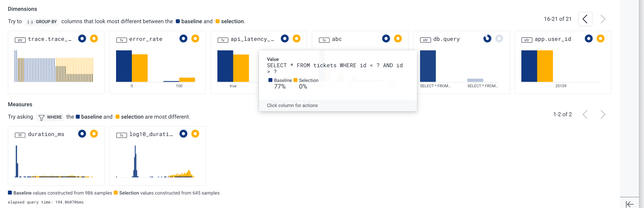This screenshot has width=644, height=208.
Task: Toggle baseline circle on error_rate card
Action: click(x=183, y=39)
